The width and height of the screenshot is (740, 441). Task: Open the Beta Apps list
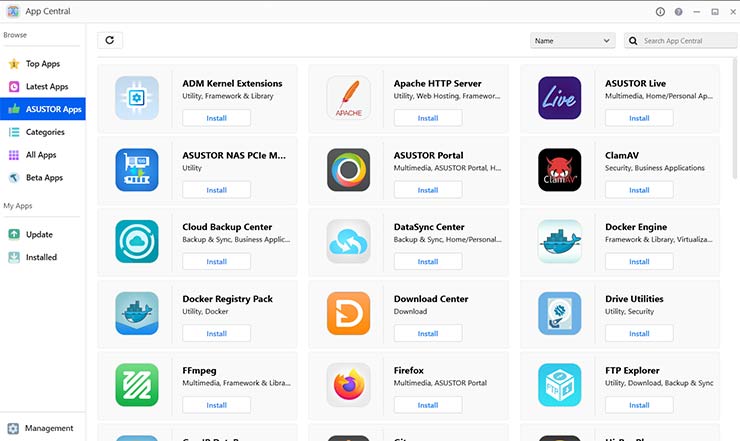pyautogui.click(x=44, y=178)
